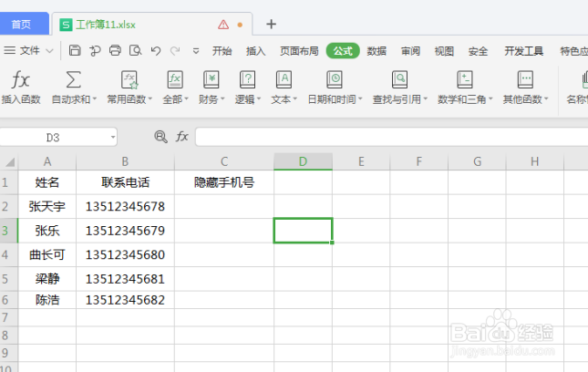Open the All functions (全部) icon
This screenshot has height=372, width=588.
pyautogui.click(x=175, y=79)
